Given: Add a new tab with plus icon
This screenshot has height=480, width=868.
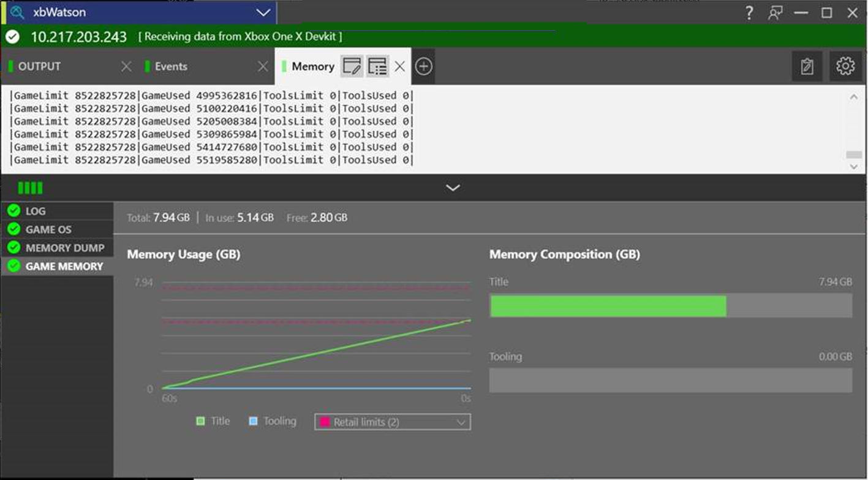Looking at the screenshot, I should [x=423, y=66].
